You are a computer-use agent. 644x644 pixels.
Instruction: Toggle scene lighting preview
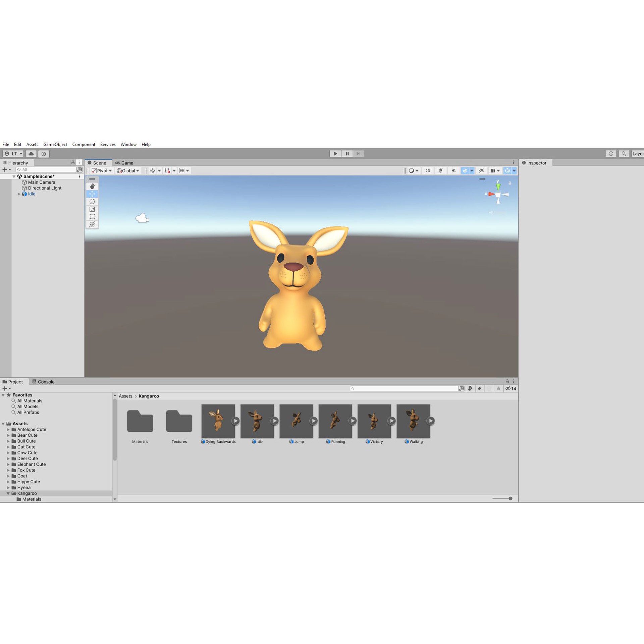click(440, 170)
